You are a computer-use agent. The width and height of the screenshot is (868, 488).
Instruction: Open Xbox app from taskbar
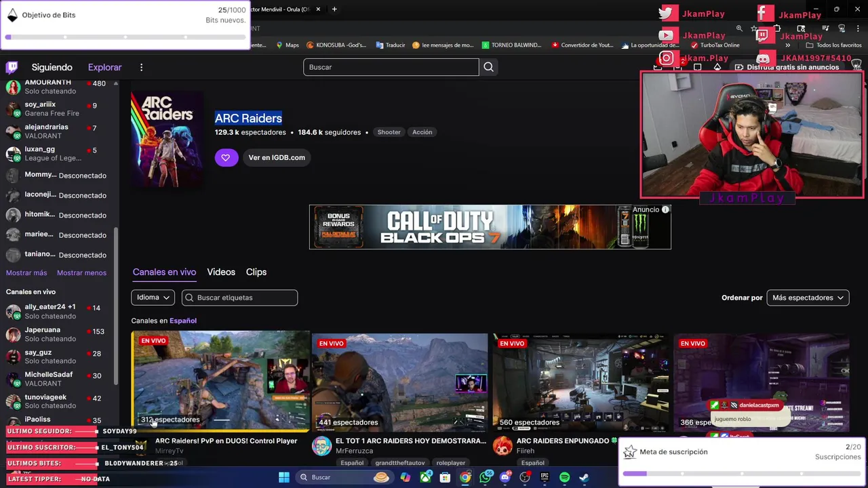[425, 477]
